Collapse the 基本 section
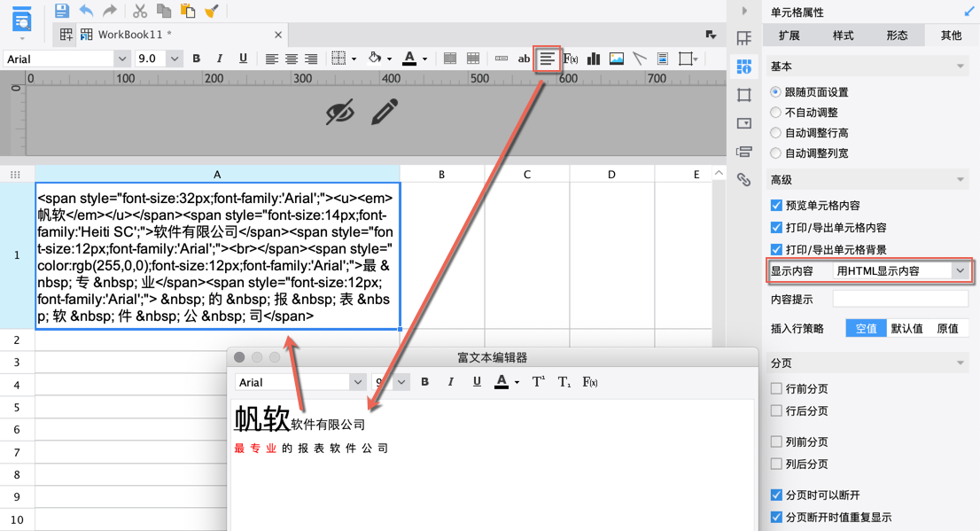The height and width of the screenshot is (531, 980). (x=961, y=66)
